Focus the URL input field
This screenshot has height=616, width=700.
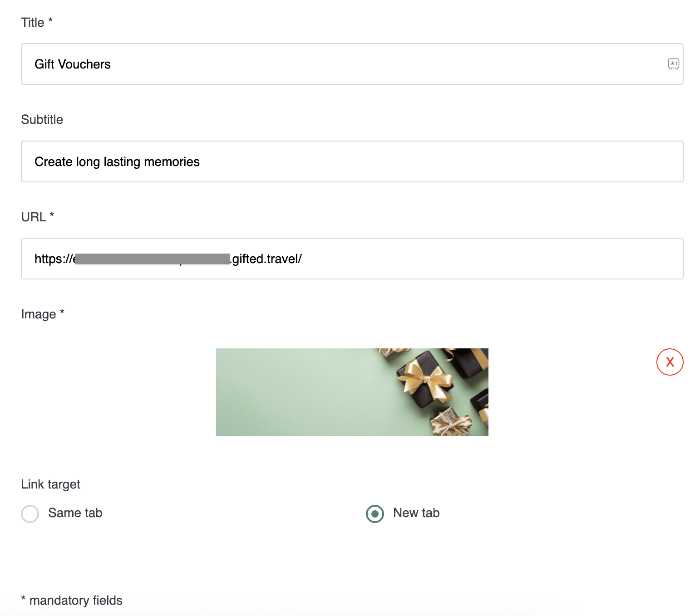[x=352, y=259]
